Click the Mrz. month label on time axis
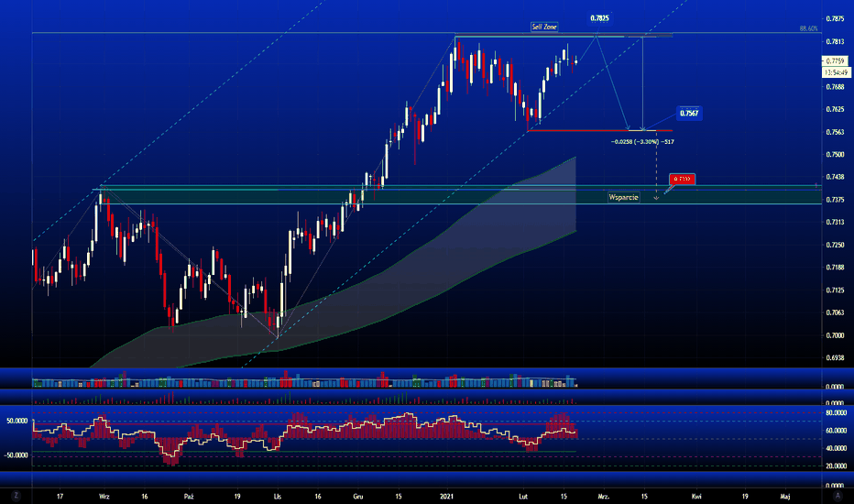854x504 pixels. click(604, 497)
